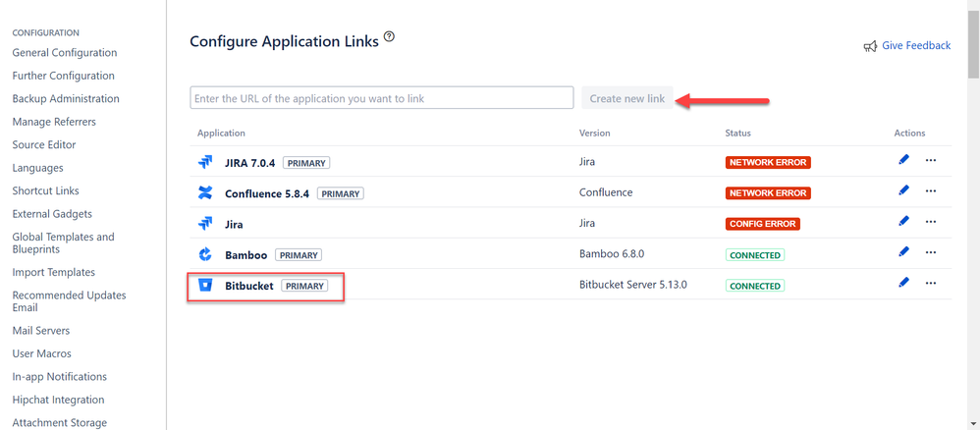
Task: Open more actions for JIRA 7.0.4
Action: tap(931, 160)
